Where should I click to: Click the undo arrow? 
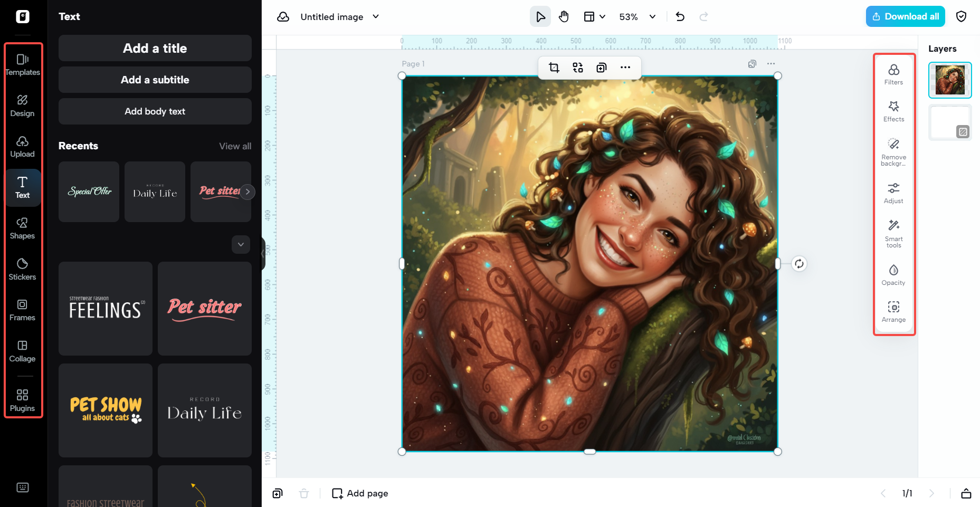(680, 17)
